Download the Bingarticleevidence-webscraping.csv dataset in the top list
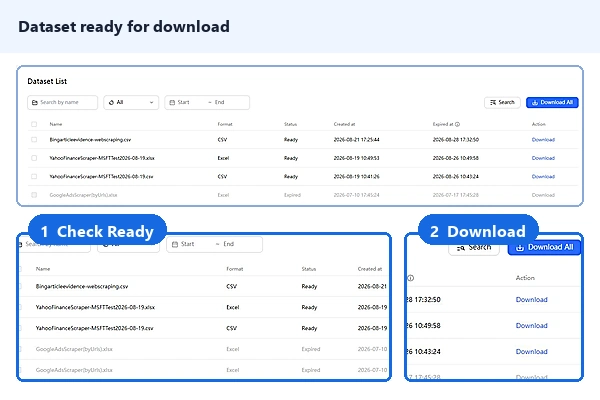This screenshot has height=400, width=600. 543,140
